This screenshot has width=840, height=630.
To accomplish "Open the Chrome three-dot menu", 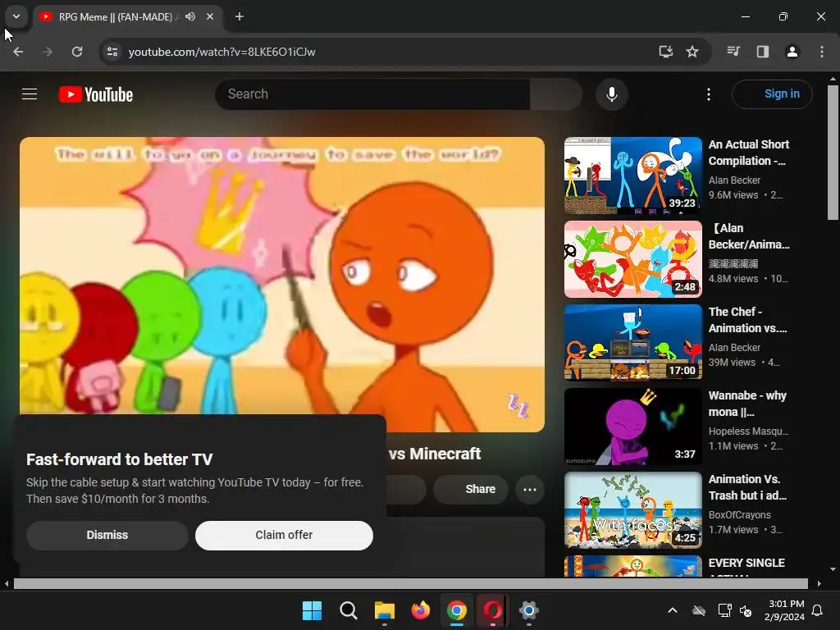I will (x=821, y=52).
